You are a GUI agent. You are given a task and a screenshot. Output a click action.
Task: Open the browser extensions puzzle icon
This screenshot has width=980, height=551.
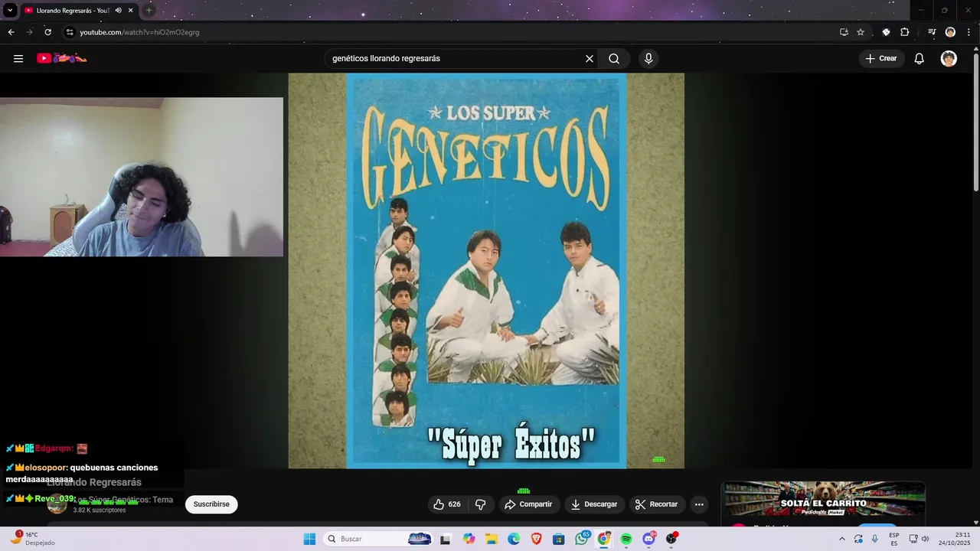point(905,32)
